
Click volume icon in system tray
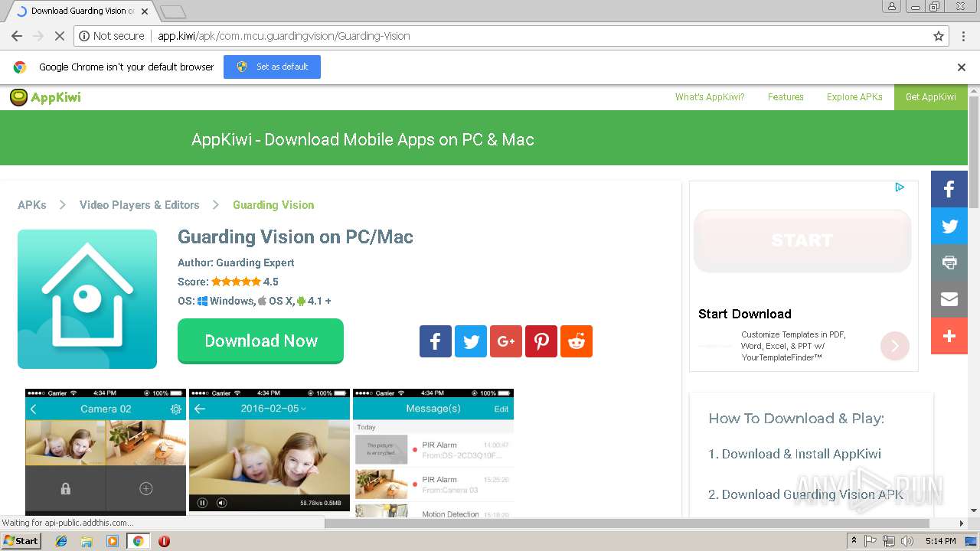coord(907,541)
